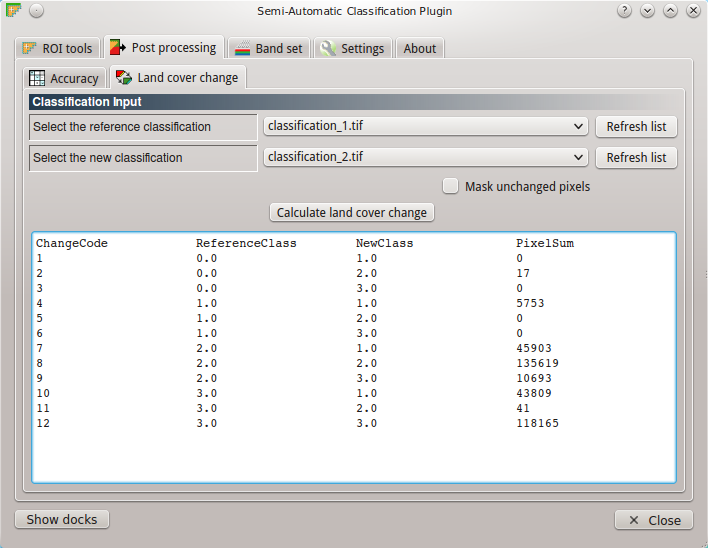This screenshot has width=708, height=548.
Task: Switch to the Accuracy sub-tab
Action: tap(64, 78)
